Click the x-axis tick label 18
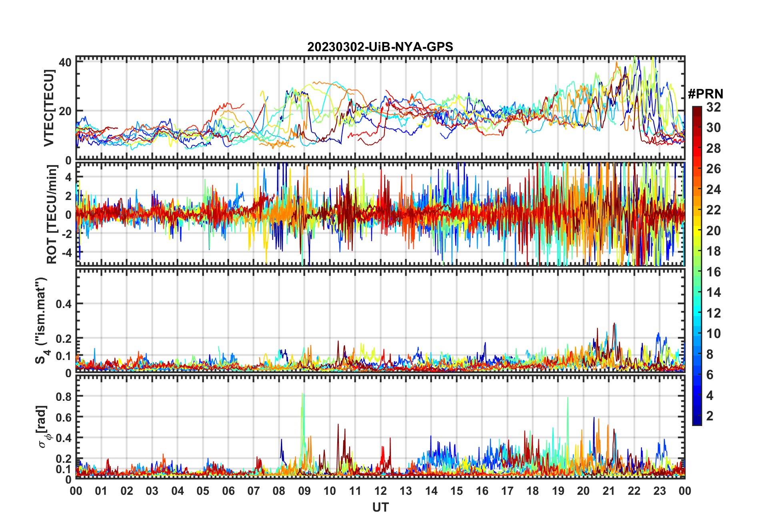Viewport: 761px width, 532px height. click(533, 491)
